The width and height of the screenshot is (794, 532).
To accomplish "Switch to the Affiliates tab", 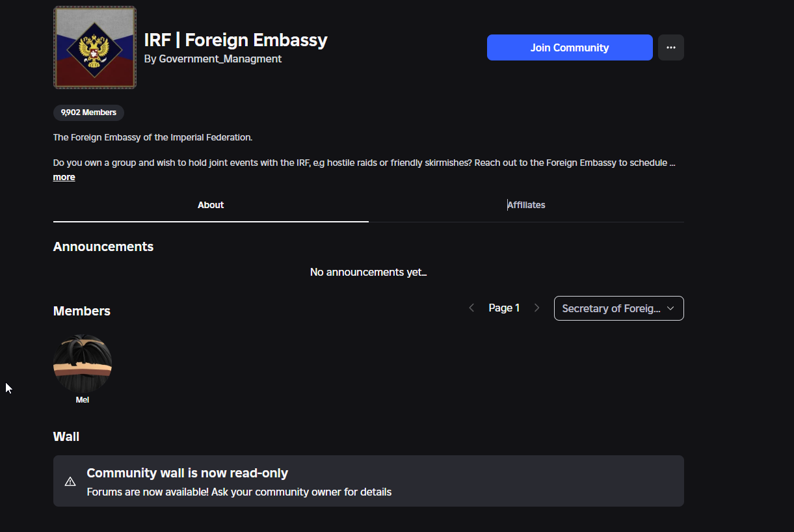I will [x=526, y=205].
